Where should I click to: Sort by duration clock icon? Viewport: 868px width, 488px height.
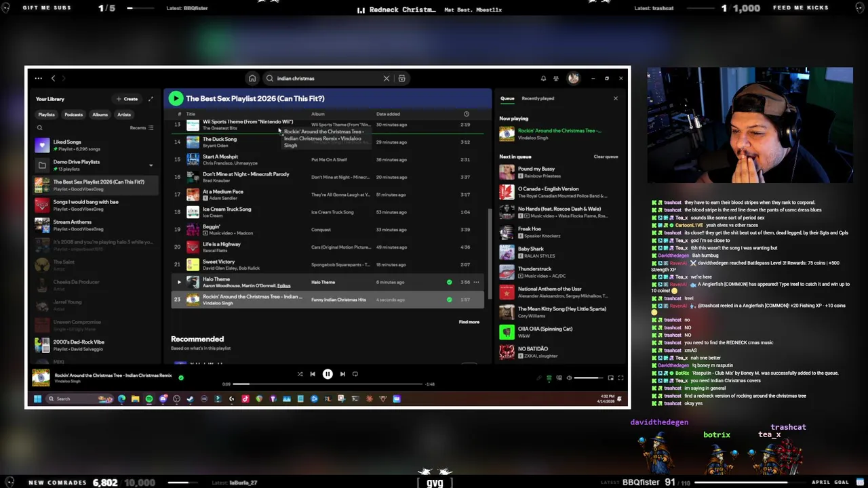(466, 115)
